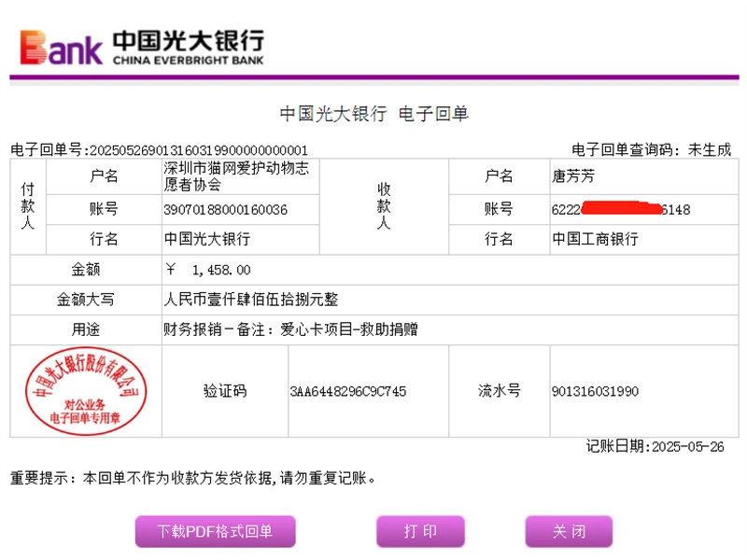Select payer account 39070188000160036
Viewport: 747px width, 560px height.
(225, 209)
